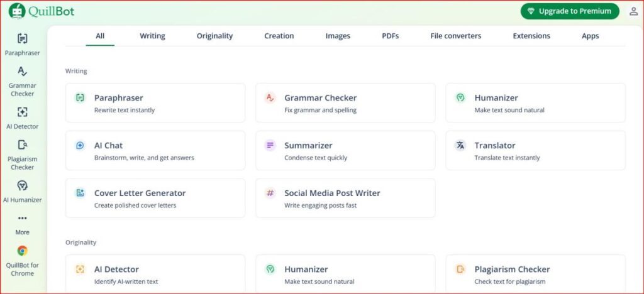Click the Social Media Post Writer hashtag icon

270,193
